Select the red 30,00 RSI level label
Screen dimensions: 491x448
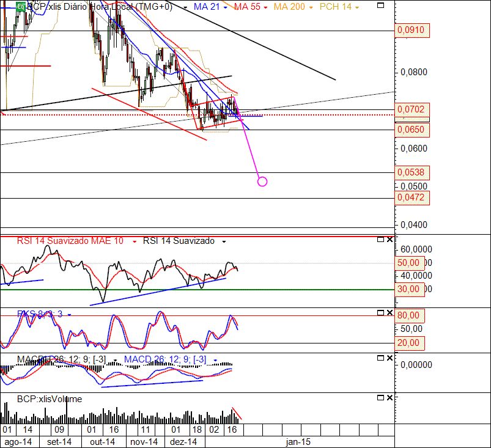[x=410, y=289]
